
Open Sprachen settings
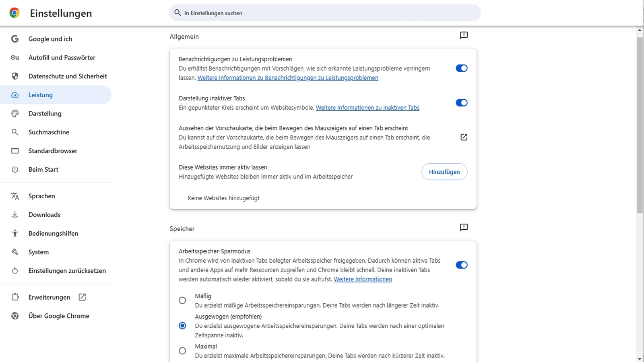click(x=56, y=196)
